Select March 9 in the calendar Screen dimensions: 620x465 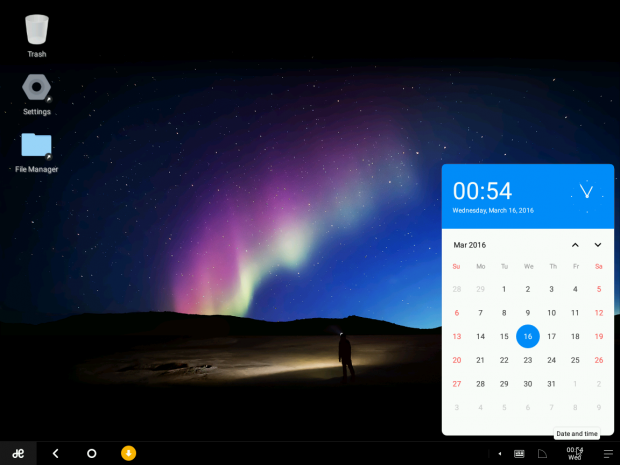[x=527, y=313]
